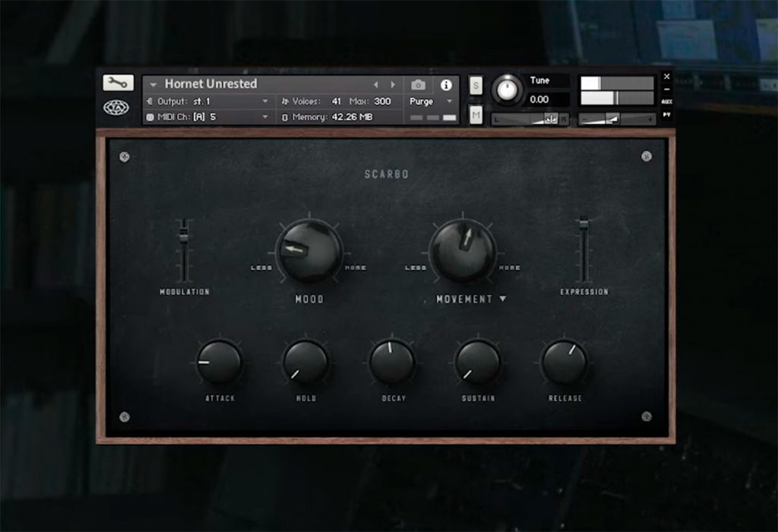Expand the Movement type dropdown arrow
This screenshot has height=532, width=778.
pyautogui.click(x=503, y=299)
